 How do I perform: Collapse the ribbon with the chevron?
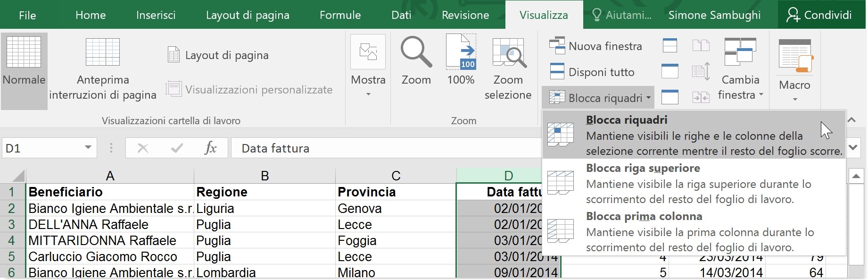[851, 120]
